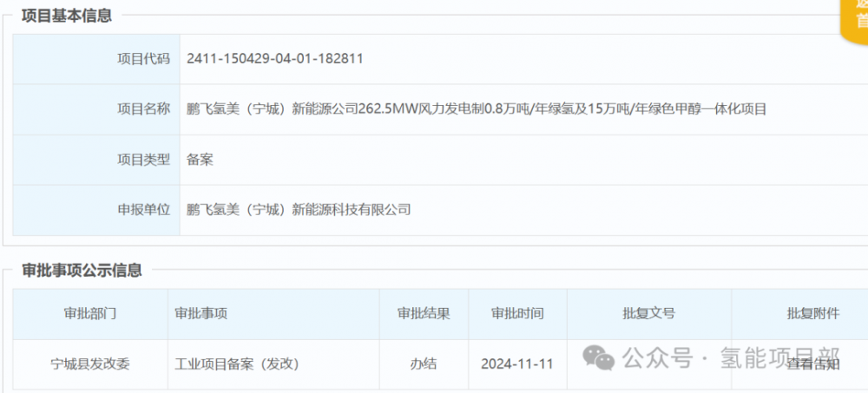868x393 pixels.
Task: Click the 宁城县发改委 department cell
Action: [90, 364]
